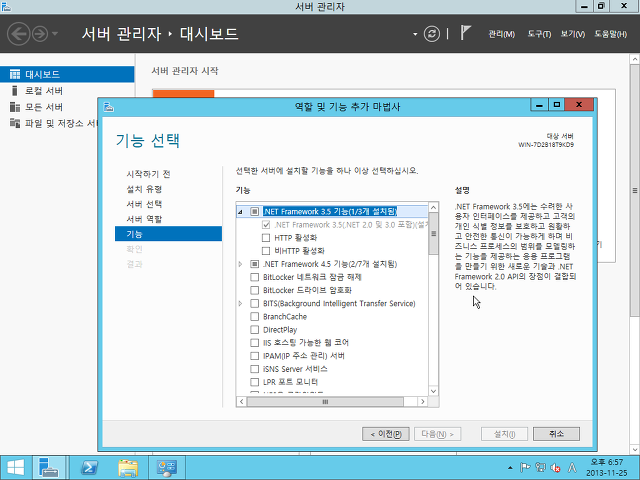Select .NET Framework 3.5 기능 row text
The height and width of the screenshot is (480, 640).
[x=330, y=211]
